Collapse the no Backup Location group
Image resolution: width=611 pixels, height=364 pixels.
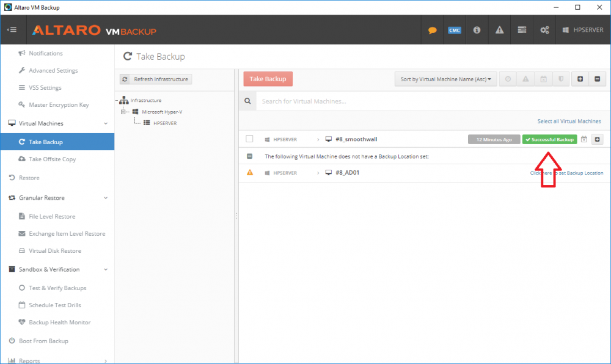[x=249, y=156]
